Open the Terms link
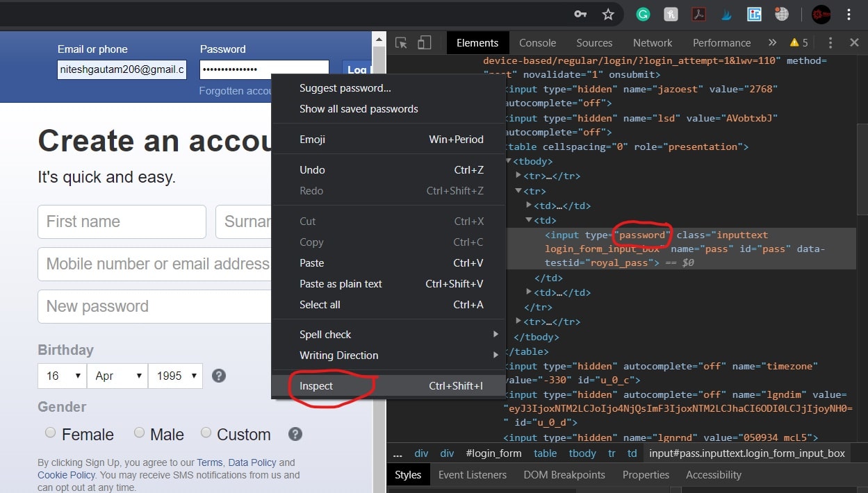868x493 pixels. [x=210, y=462]
